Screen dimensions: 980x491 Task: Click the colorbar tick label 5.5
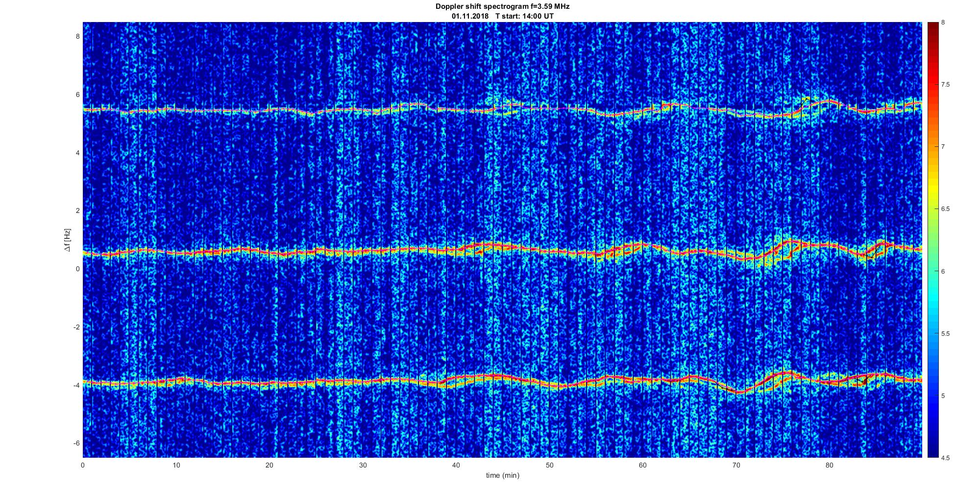(946, 333)
